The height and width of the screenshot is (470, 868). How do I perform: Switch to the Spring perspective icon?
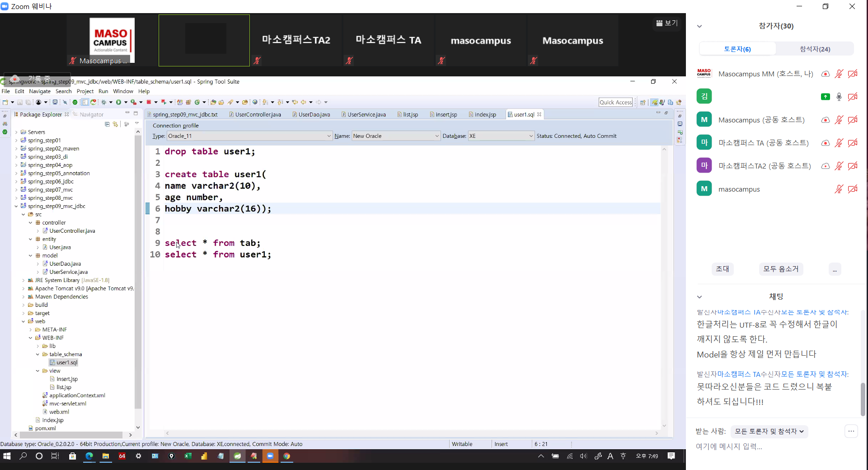(654, 102)
